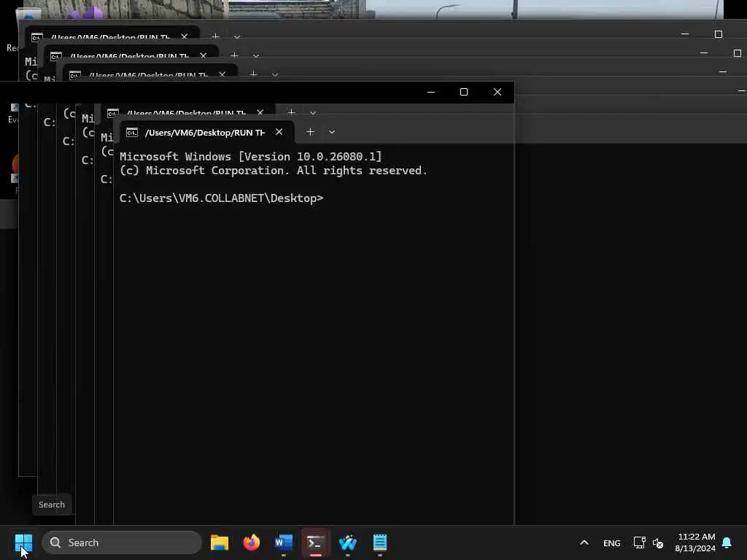This screenshot has height=560, width=747.
Task: Minimize the rearmost terminal window
Action: click(x=685, y=34)
